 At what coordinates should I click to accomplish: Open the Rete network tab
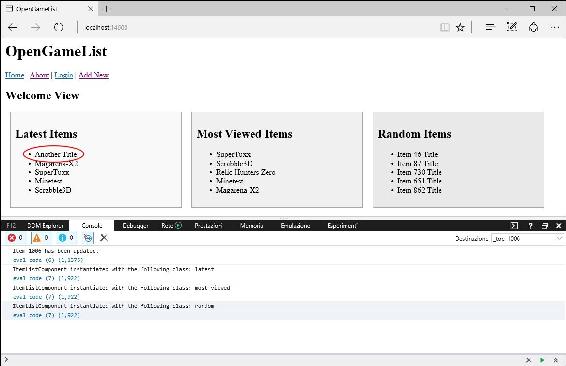(171, 226)
